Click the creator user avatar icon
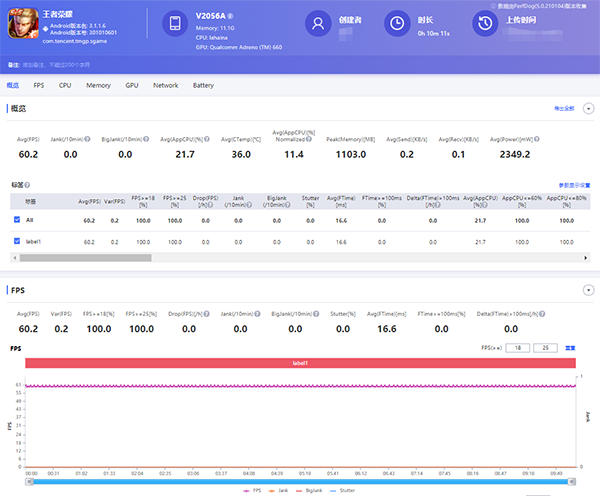Screen dimensions: 600x496 [x=318, y=24]
